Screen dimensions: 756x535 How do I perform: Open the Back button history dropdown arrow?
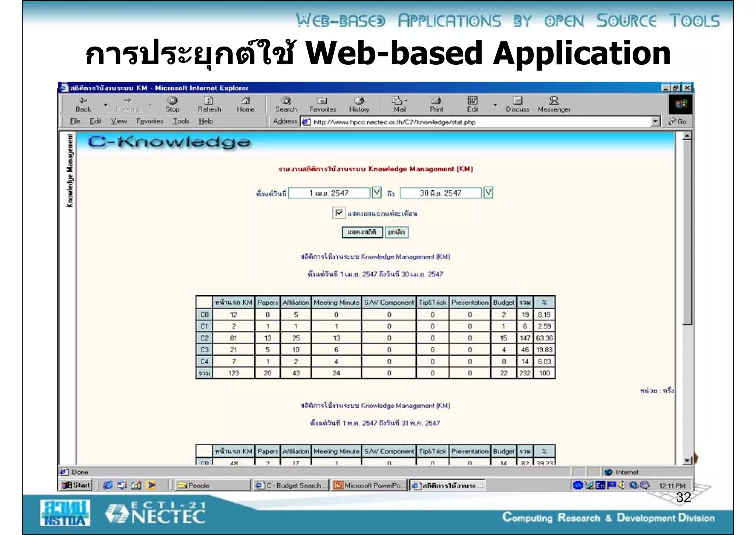pyautogui.click(x=105, y=105)
